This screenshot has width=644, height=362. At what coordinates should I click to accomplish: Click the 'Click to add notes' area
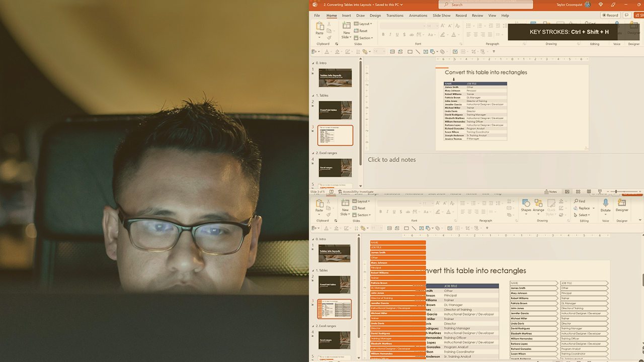392,160
